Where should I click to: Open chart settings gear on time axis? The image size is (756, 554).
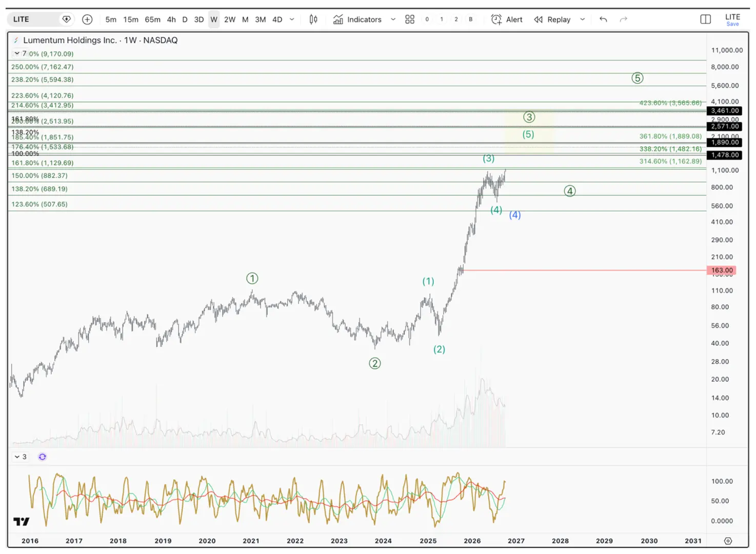(728, 541)
